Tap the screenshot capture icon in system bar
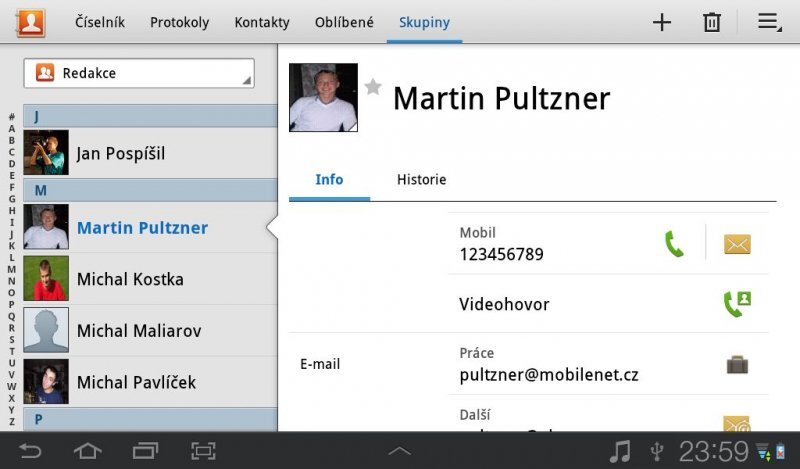800x469 pixels. 203,451
